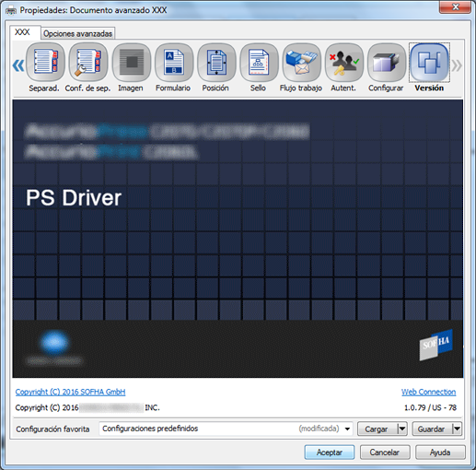Select the Posición icon
The height and width of the screenshot is (470, 476).
(216, 63)
